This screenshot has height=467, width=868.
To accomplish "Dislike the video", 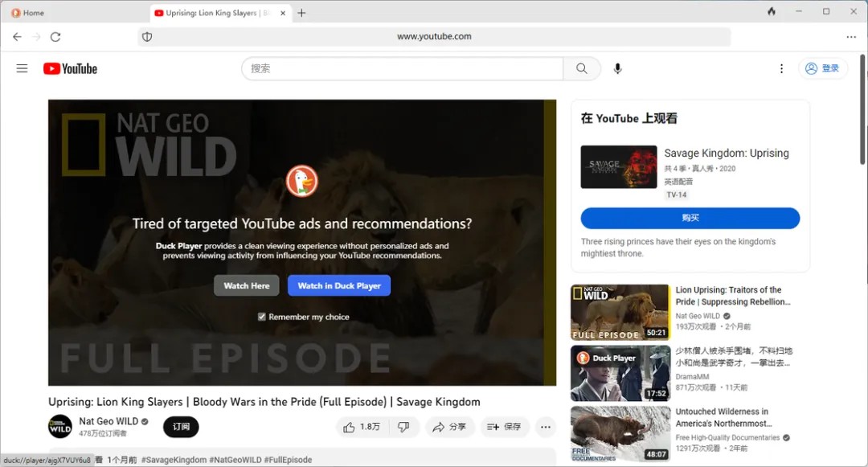I will 403,427.
